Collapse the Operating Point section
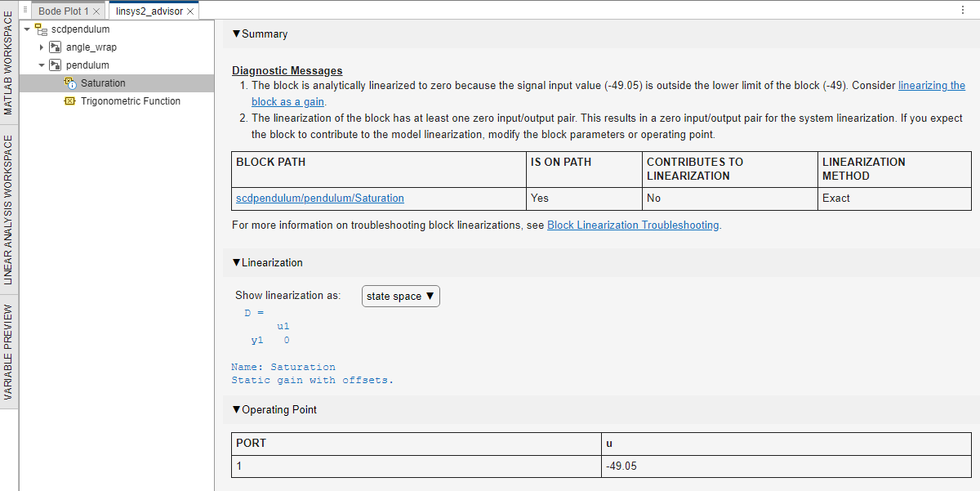This screenshot has height=491, width=980. coord(235,409)
